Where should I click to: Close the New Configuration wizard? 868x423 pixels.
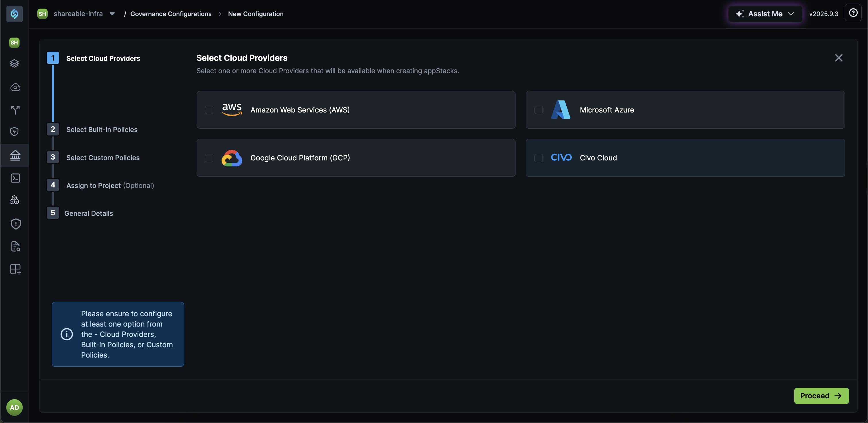839,58
